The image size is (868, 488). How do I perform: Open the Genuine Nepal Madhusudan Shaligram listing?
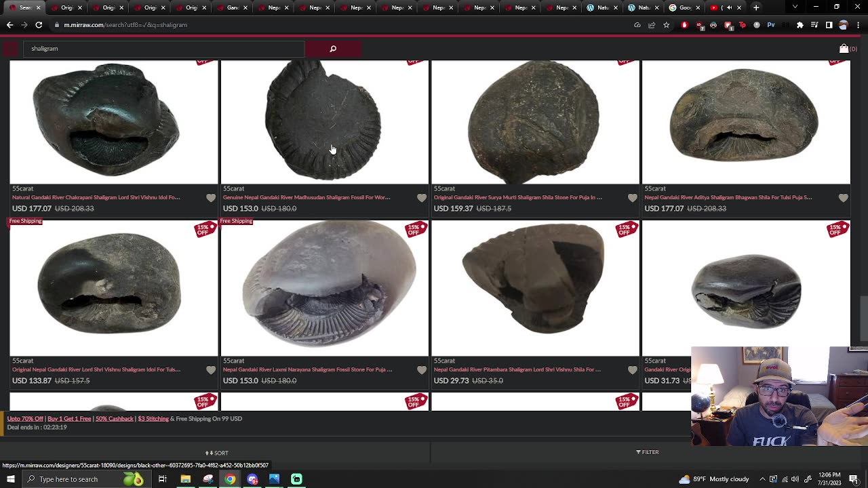point(307,197)
